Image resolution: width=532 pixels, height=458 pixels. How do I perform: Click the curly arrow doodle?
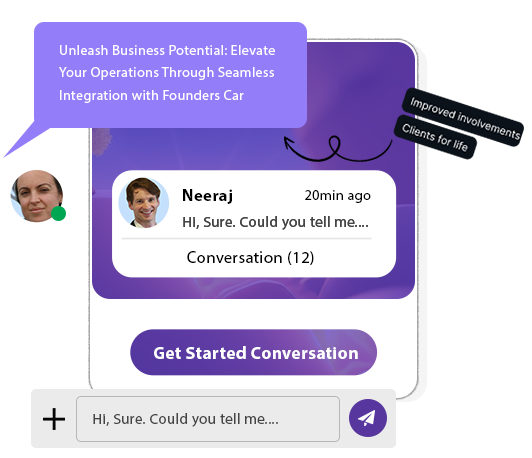338,148
